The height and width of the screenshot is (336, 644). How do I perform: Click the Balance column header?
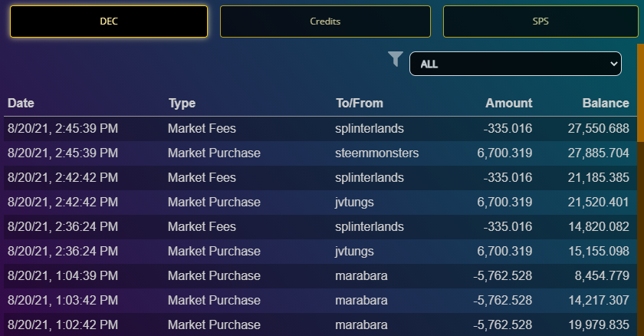(x=606, y=103)
